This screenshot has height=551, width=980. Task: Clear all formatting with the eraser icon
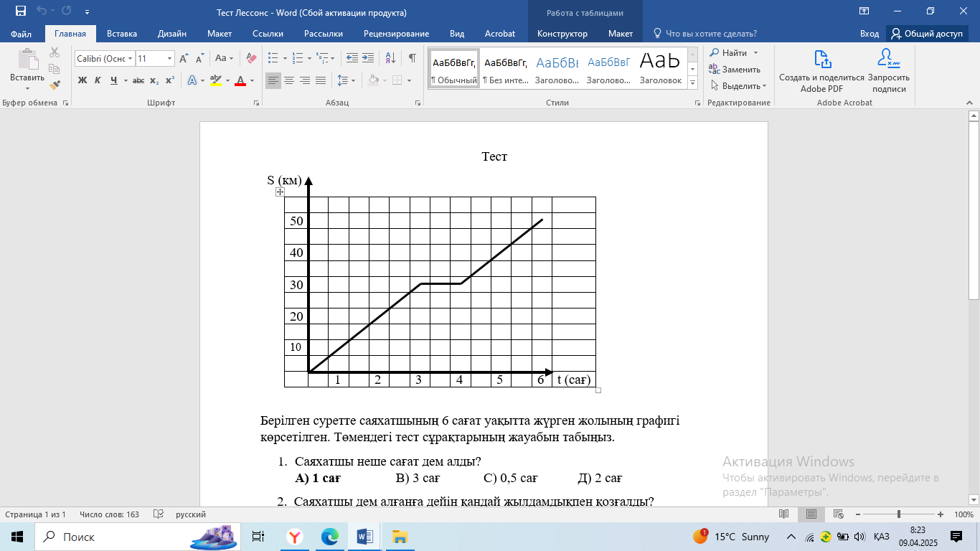coord(251,58)
